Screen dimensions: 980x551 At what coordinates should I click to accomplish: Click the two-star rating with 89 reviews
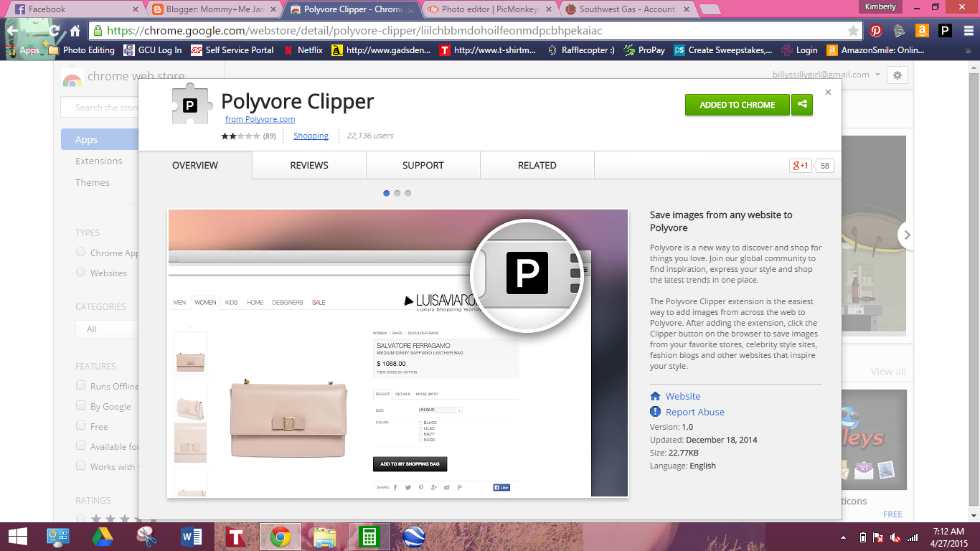click(248, 136)
